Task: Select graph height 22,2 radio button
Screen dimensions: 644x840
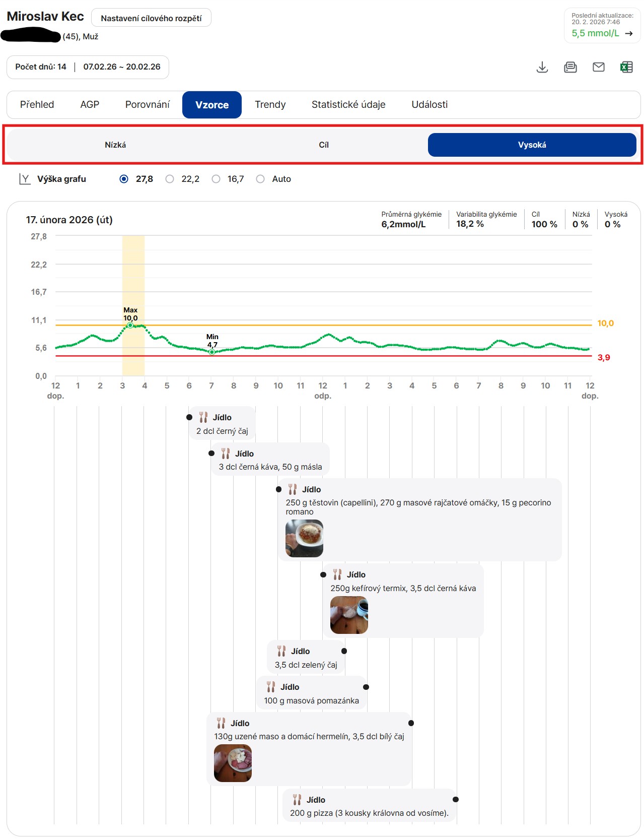Action: point(170,179)
